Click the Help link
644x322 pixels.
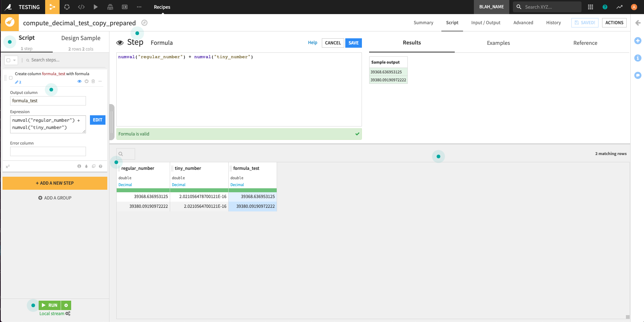(312, 43)
